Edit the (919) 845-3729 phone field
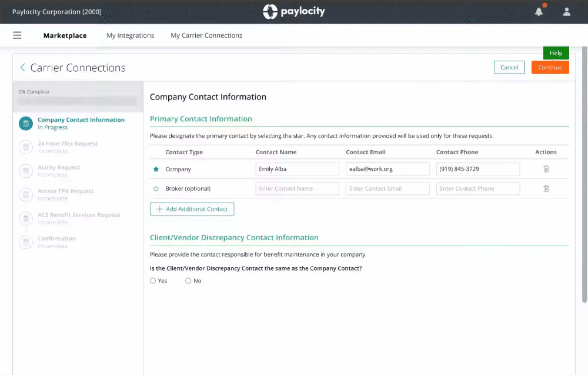The width and height of the screenshot is (588, 375). pos(477,169)
